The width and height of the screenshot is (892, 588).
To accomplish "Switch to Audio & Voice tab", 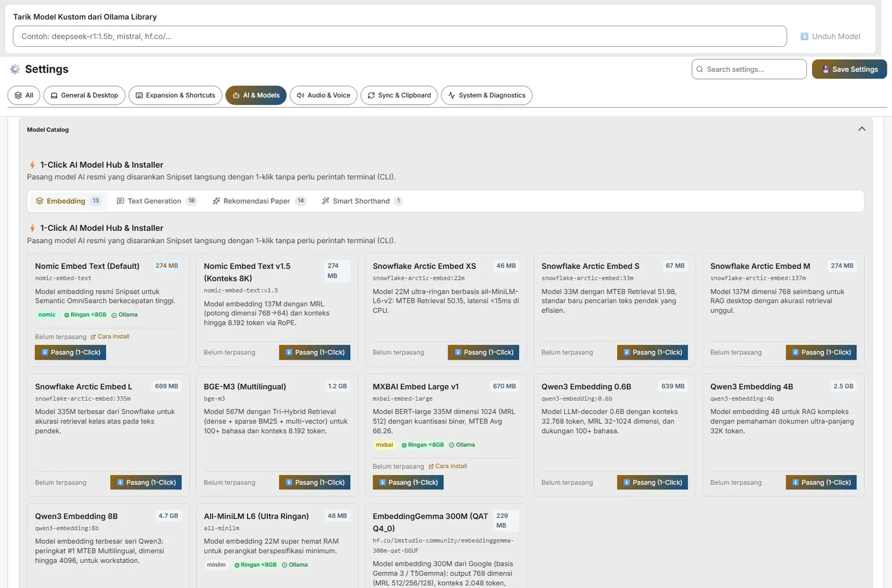I will pos(323,95).
